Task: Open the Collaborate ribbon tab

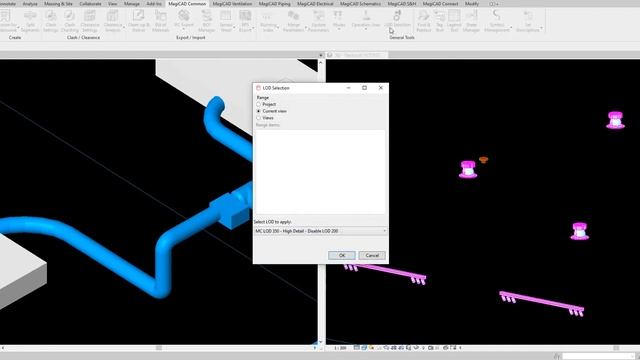Action: [90, 4]
